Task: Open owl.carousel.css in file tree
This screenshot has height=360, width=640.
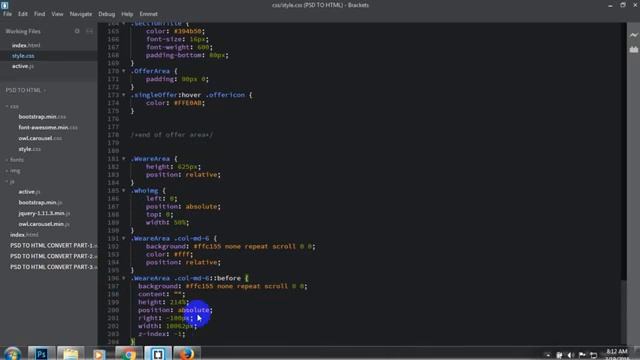Action: pyautogui.click(x=40, y=138)
